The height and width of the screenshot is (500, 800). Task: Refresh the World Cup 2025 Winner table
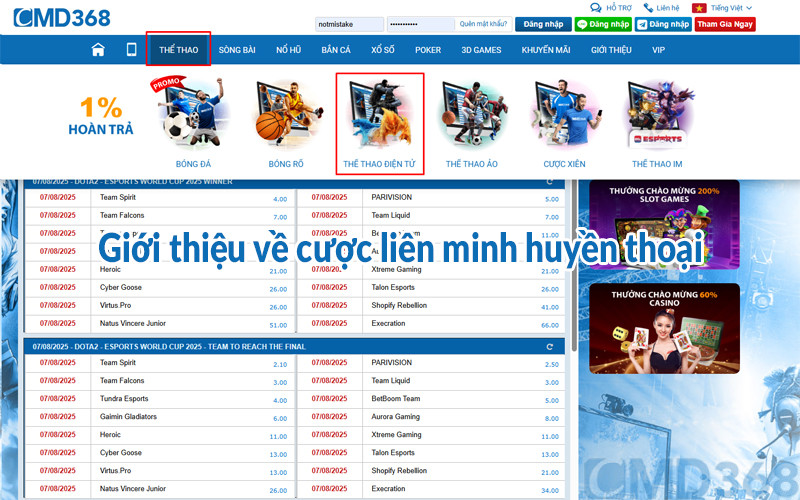click(549, 182)
